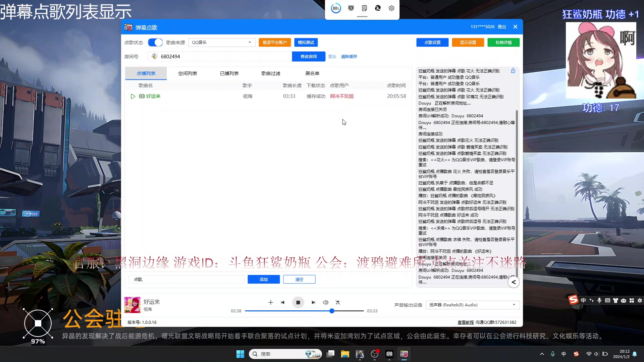This screenshot has width=644, height=362.
Task: Skip to the previous track
Action: 283,302
